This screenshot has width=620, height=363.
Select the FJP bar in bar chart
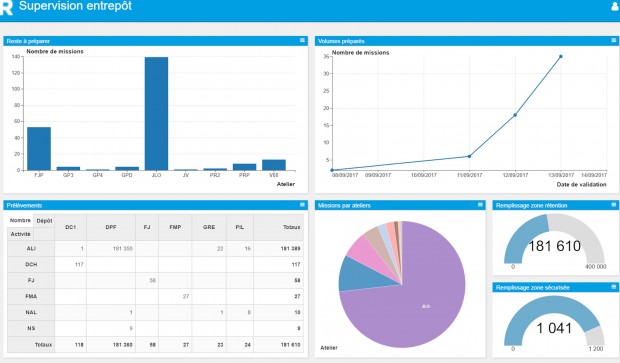(39, 149)
